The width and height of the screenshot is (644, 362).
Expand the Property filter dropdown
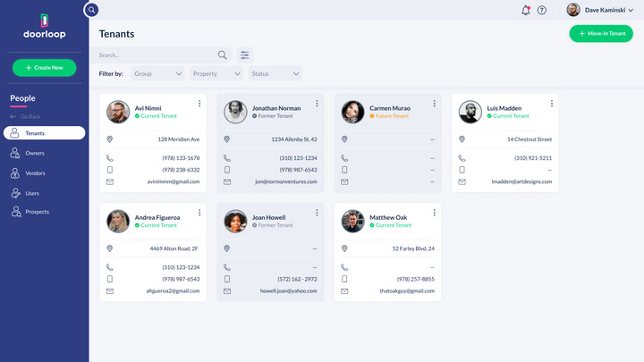pos(216,73)
